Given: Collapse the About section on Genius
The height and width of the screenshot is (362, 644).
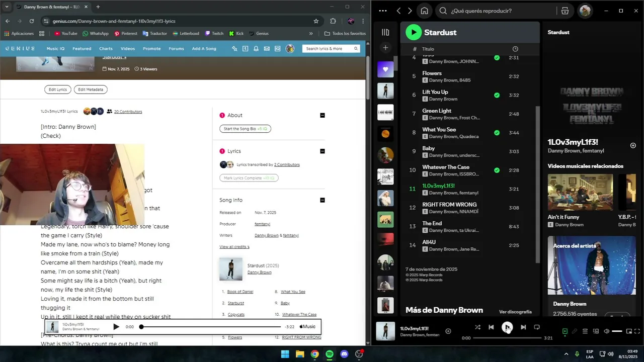Looking at the screenshot, I should (323, 115).
